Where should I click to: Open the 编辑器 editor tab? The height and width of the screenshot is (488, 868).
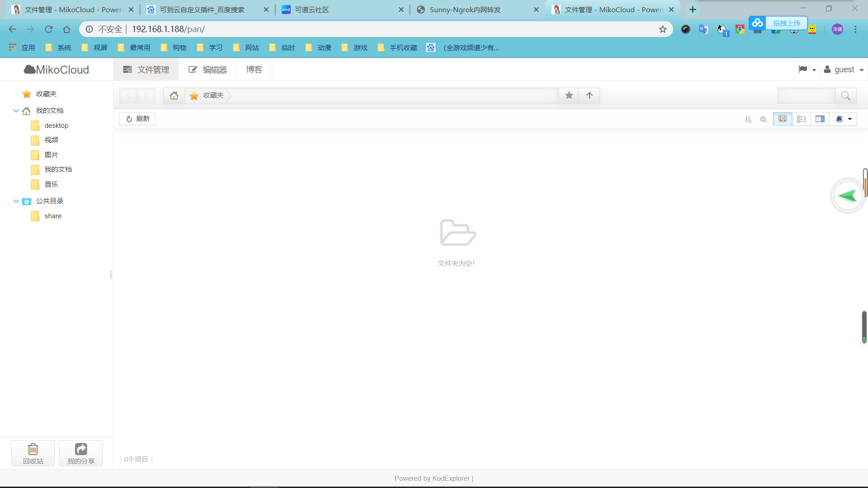208,70
